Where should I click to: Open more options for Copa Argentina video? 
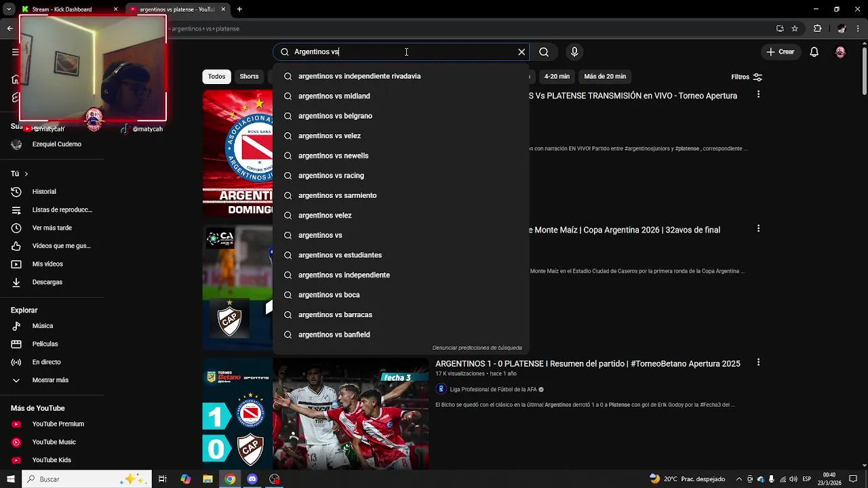758,228
